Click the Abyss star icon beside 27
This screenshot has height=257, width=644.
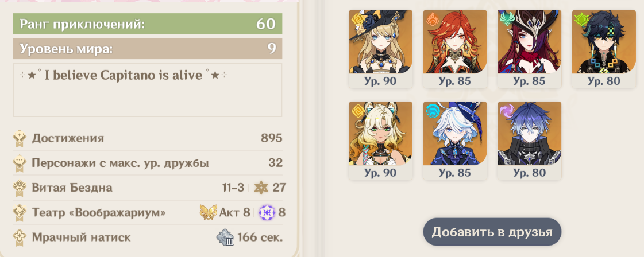click(261, 188)
